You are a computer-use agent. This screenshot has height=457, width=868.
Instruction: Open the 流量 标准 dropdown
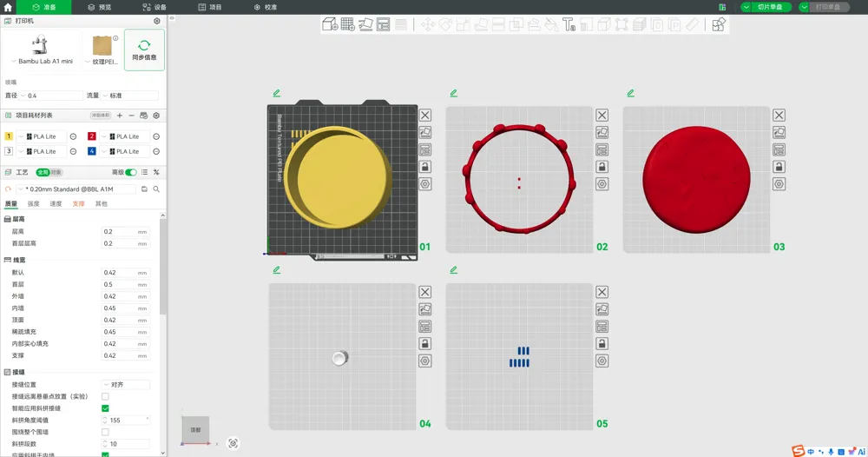tap(131, 96)
